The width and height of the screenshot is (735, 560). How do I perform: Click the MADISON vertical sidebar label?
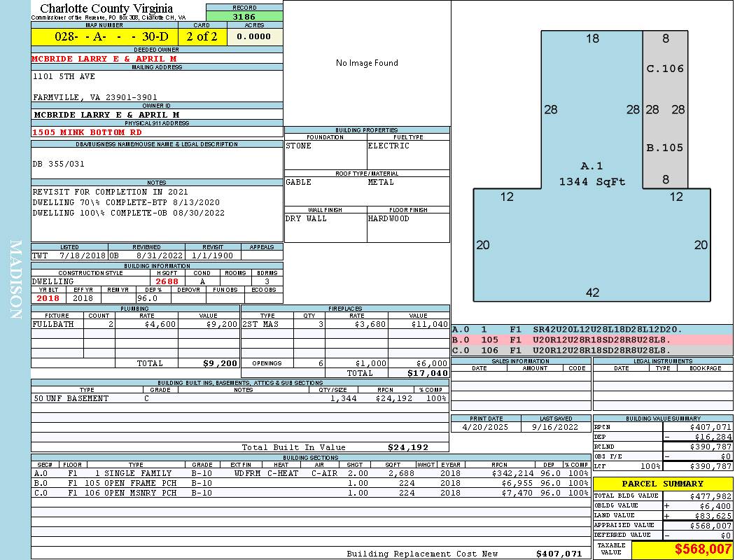tap(15, 280)
